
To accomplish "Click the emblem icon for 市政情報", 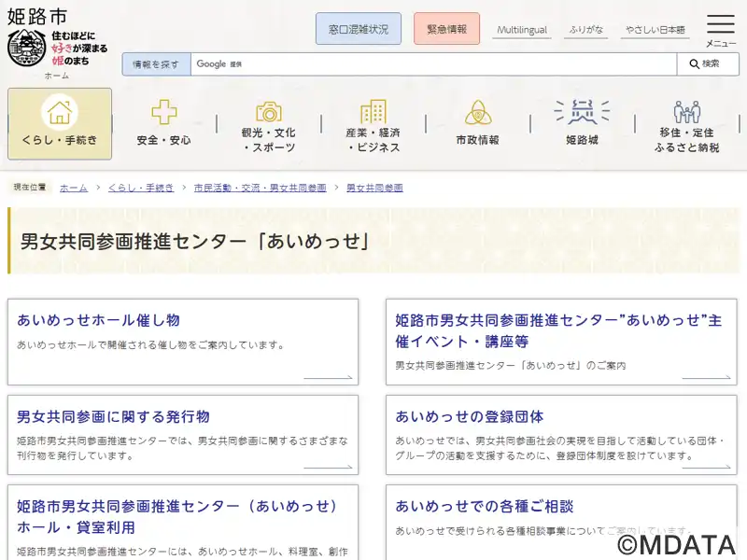I will 478,112.
